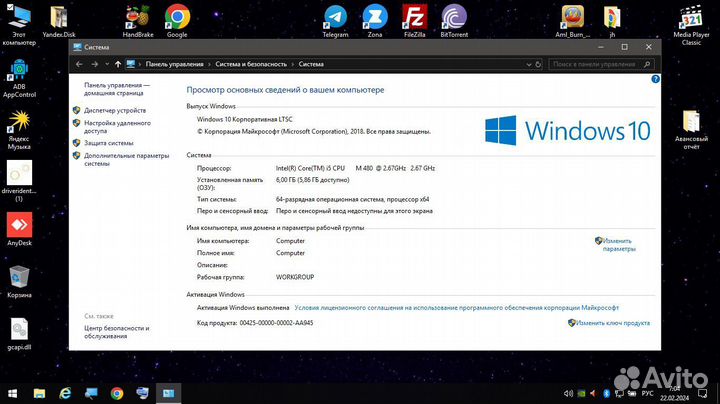This screenshot has width=720, height=404.
Task: Select the jh desktop icon
Action: point(612,22)
